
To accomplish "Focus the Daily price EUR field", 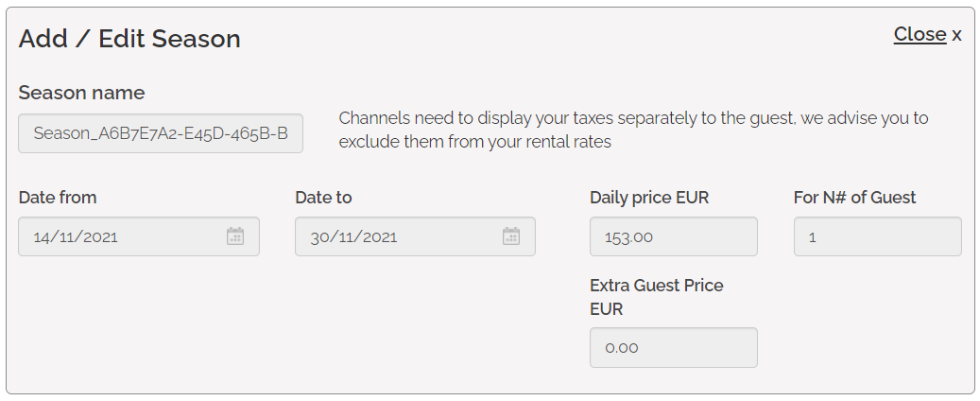I will 673,236.
